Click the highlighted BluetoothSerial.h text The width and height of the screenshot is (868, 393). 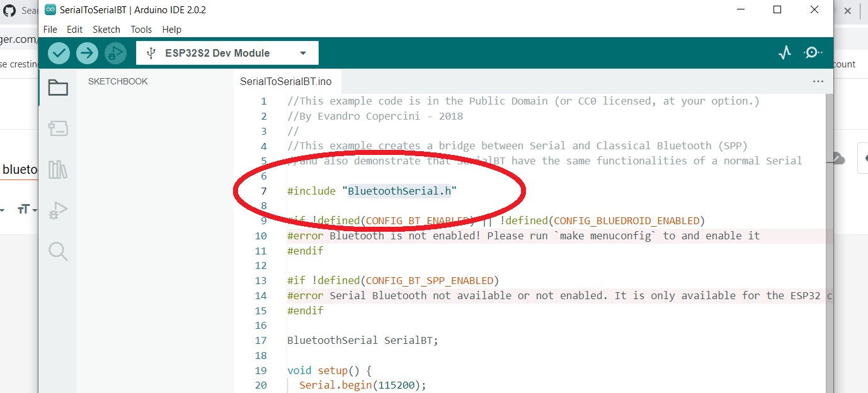click(400, 191)
